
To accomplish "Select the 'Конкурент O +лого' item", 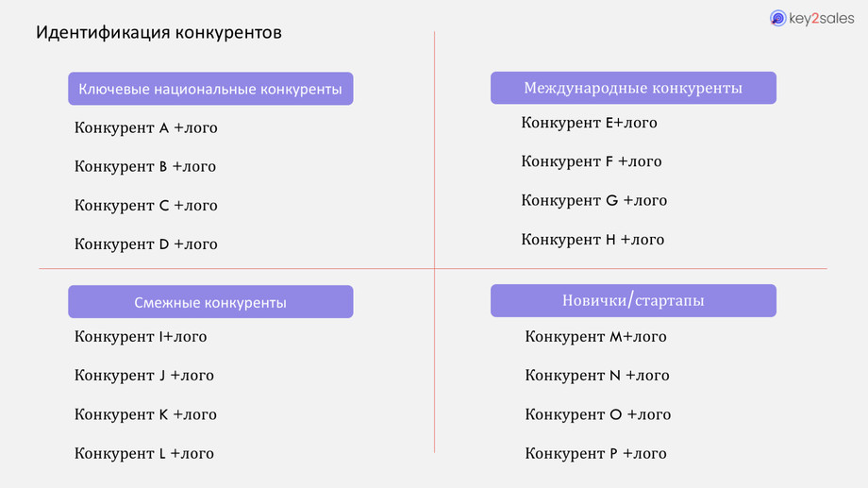I will pyautogui.click(x=597, y=414).
